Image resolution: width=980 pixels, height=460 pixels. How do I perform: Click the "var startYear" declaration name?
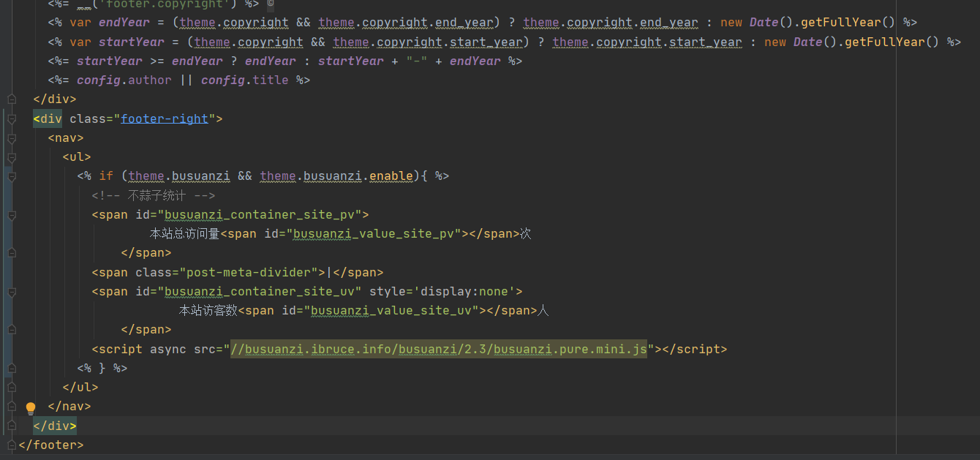tap(132, 42)
